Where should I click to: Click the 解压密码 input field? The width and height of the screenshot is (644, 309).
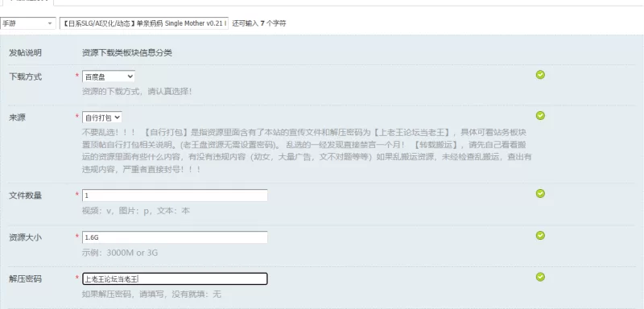coord(175,278)
